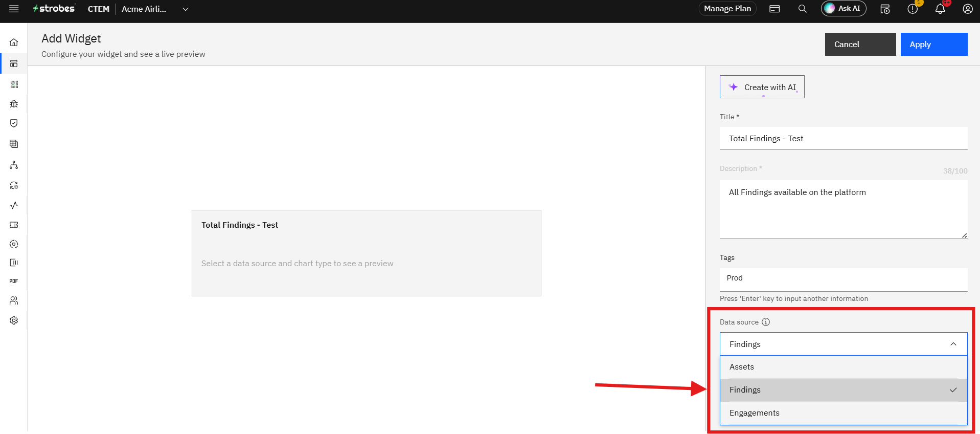Image resolution: width=980 pixels, height=434 pixels.
Task: Click the Tags input field
Action: tap(844, 279)
